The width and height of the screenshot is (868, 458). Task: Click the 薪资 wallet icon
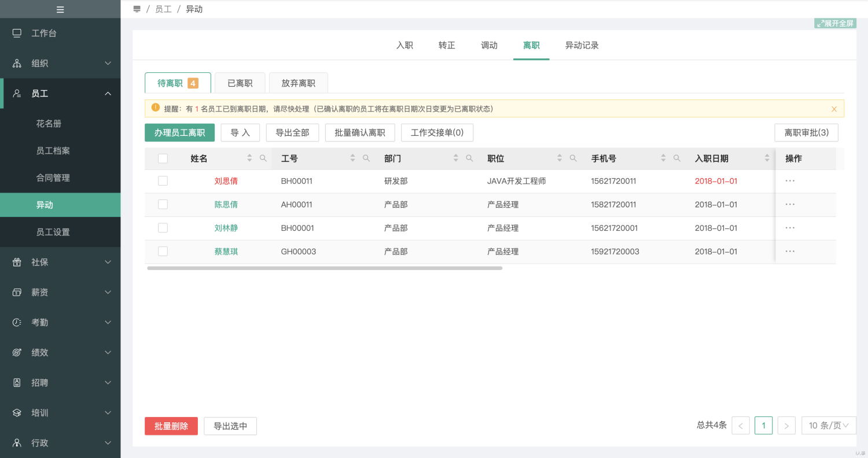pyautogui.click(x=17, y=292)
